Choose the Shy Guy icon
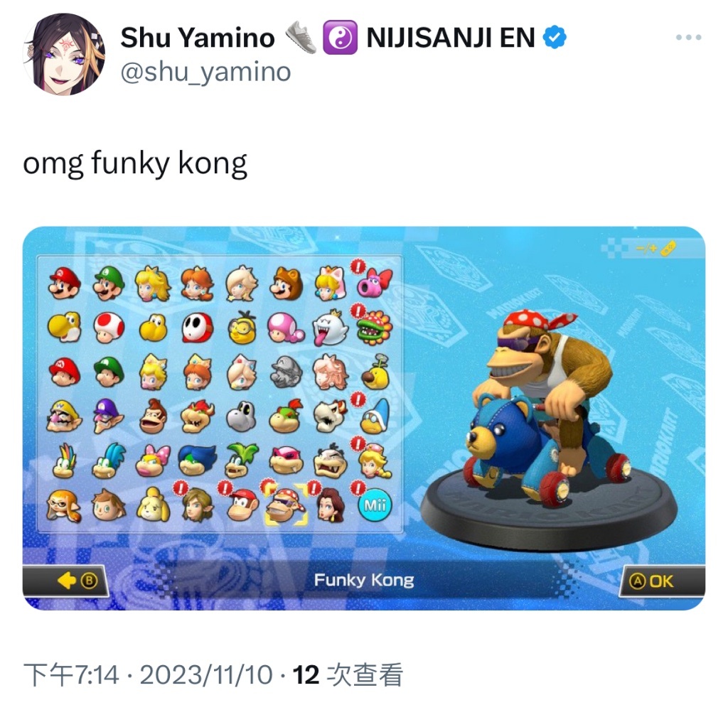 pos(198,327)
